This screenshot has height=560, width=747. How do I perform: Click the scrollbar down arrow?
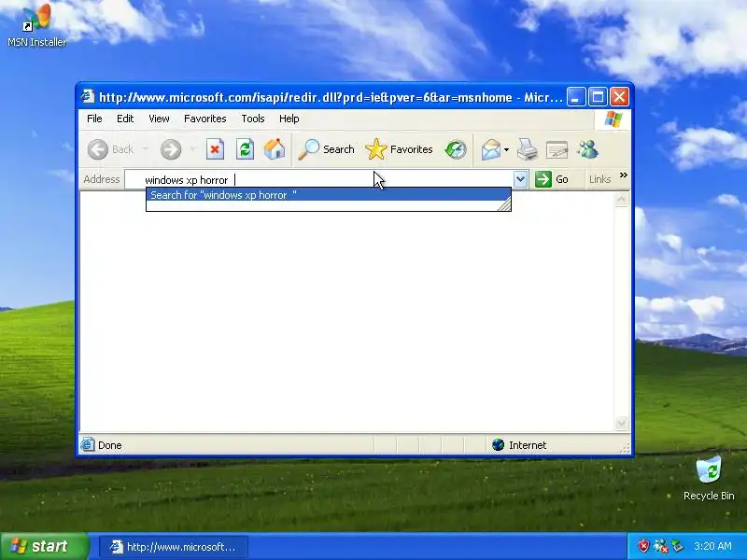pos(621,423)
